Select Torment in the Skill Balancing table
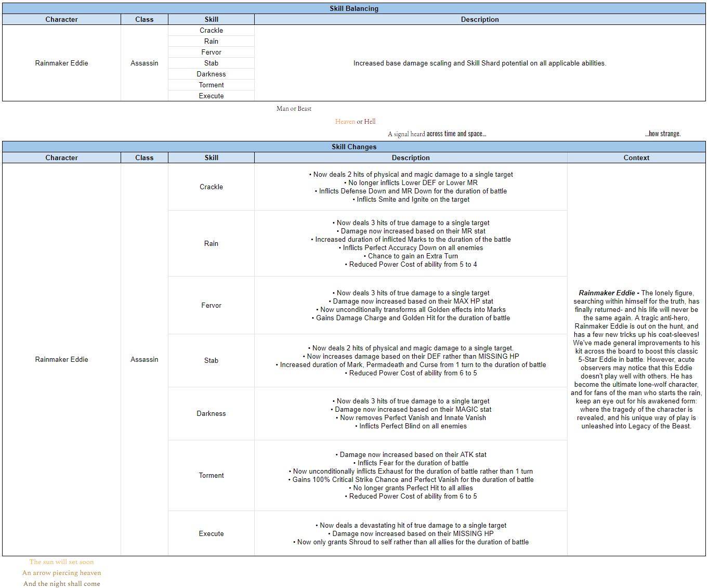This screenshot has width=708, height=588. click(211, 85)
